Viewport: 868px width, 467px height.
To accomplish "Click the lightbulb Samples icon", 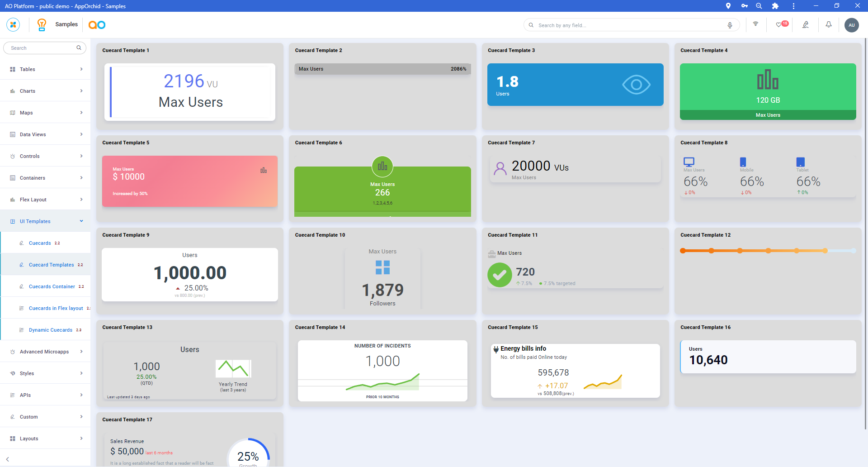I will pos(42,24).
